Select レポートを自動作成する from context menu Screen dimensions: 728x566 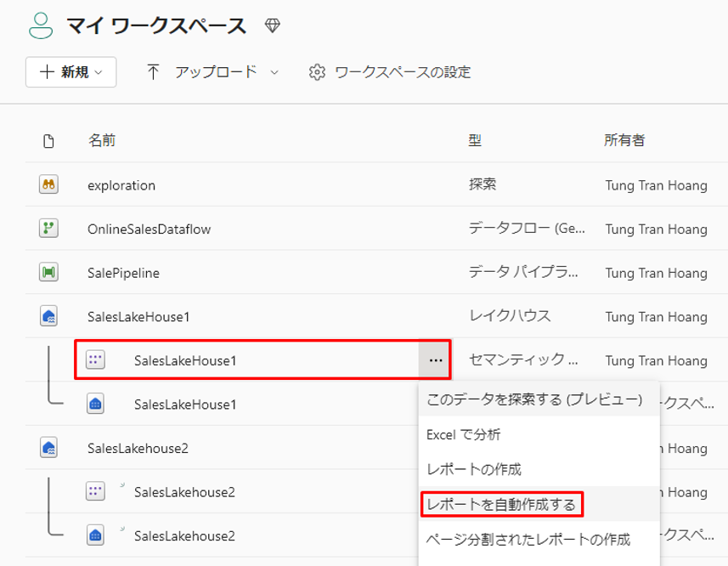point(500,505)
